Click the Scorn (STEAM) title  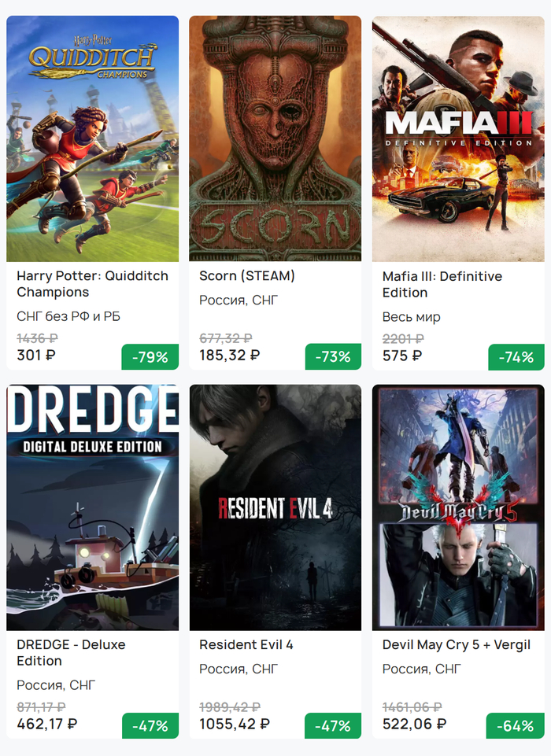[247, 276]
